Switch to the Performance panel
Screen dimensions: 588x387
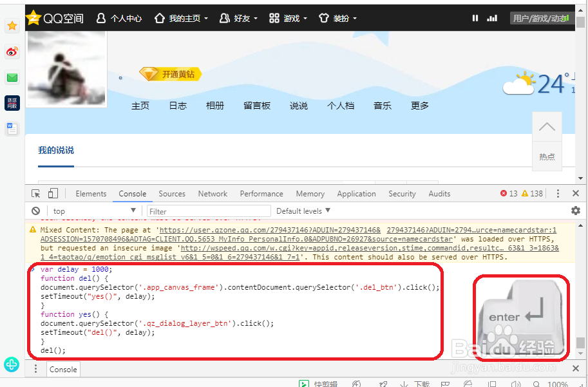(261, 194)
